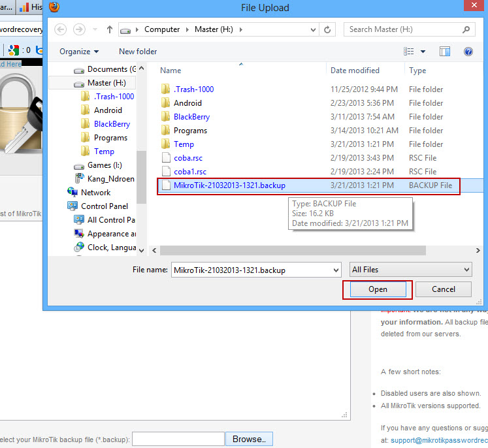Click the file list horizontal scrollbar thumb
Image resolution: width=488 pixels, height=448 pixels.
[x=293, y=250]
